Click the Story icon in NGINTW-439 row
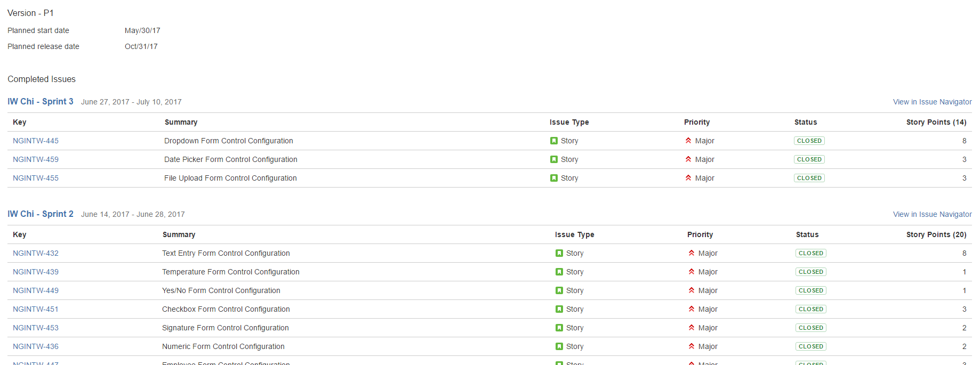The image size is (980, 365). click(559, 272)
